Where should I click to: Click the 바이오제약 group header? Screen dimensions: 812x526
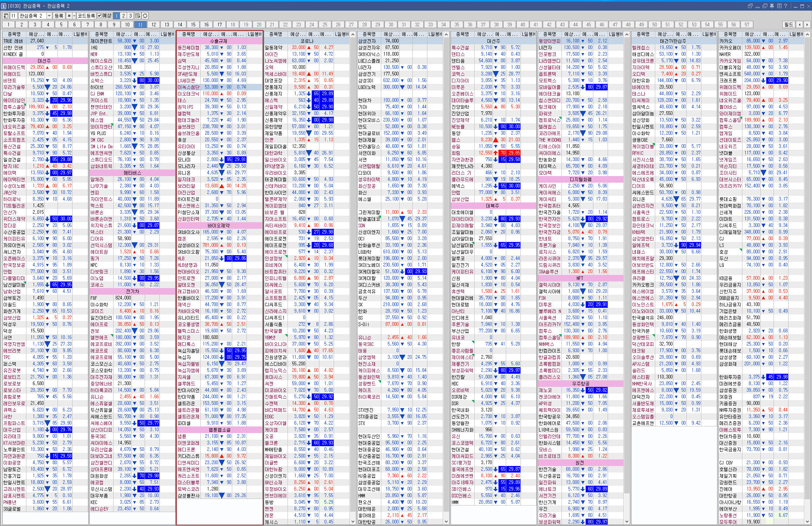[219, 225]
